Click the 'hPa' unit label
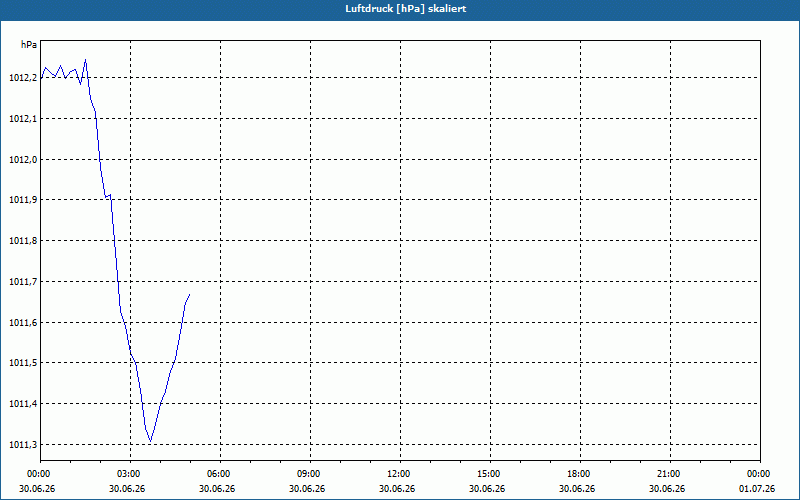 [29, 45]
